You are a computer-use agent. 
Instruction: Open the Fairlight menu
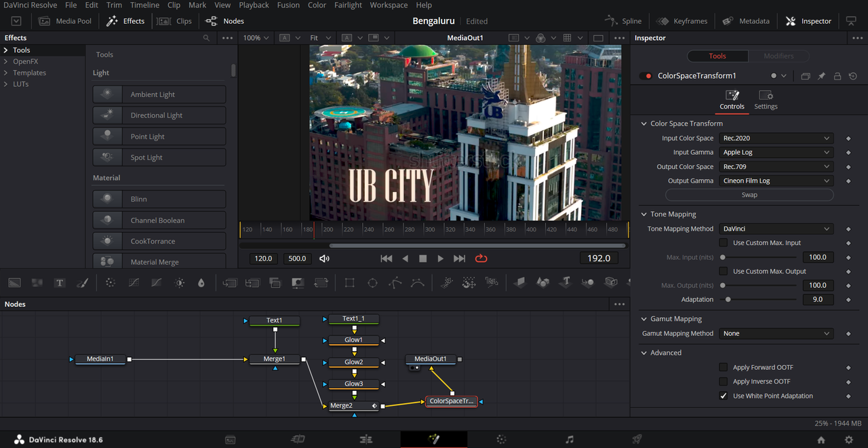click(x=348, y=5)
